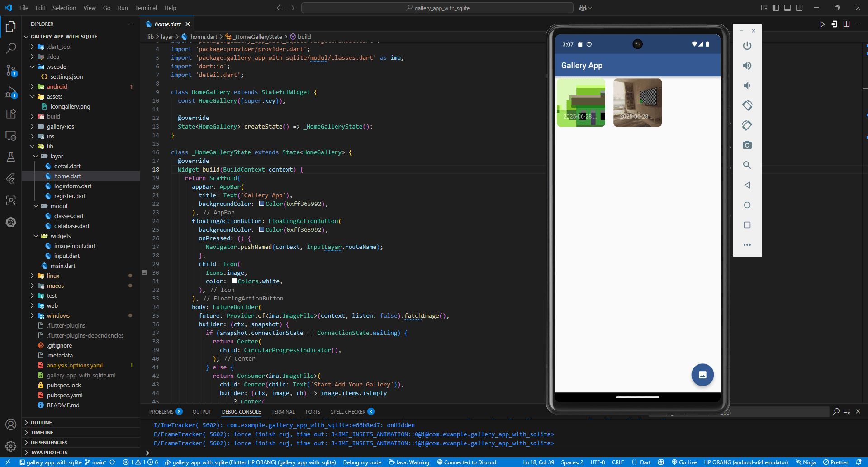Click emulator volume up button
This screenshot has height=467, width=868.
pos(747,66)
